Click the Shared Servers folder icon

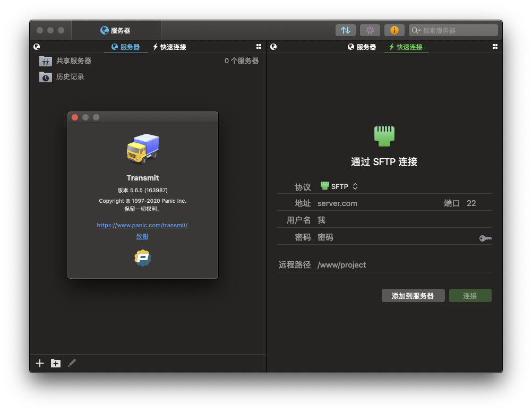[46, 61]
